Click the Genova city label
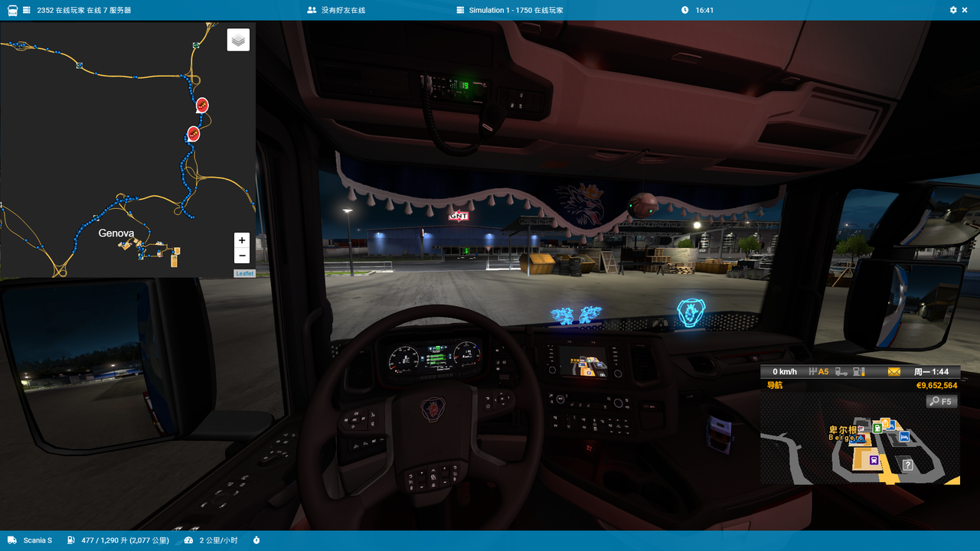 coord(116,233)
